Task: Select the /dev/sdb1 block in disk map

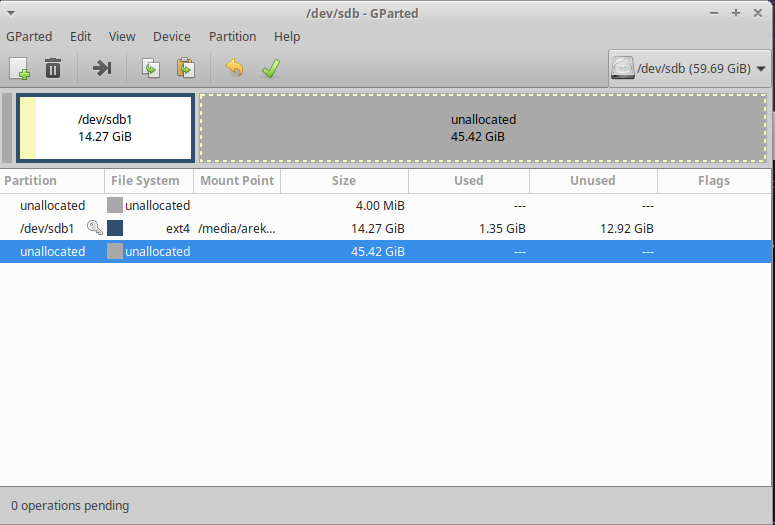Action: point(105,128)
